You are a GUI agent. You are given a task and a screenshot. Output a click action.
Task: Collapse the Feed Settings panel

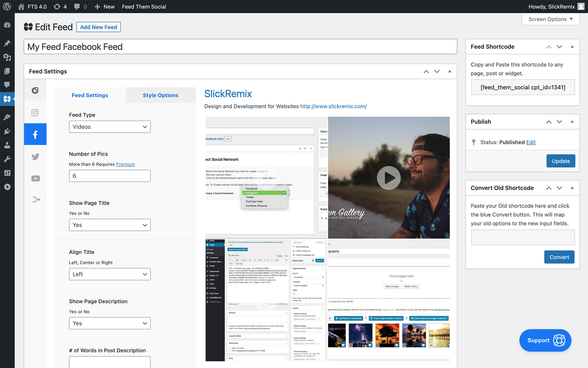450,71
